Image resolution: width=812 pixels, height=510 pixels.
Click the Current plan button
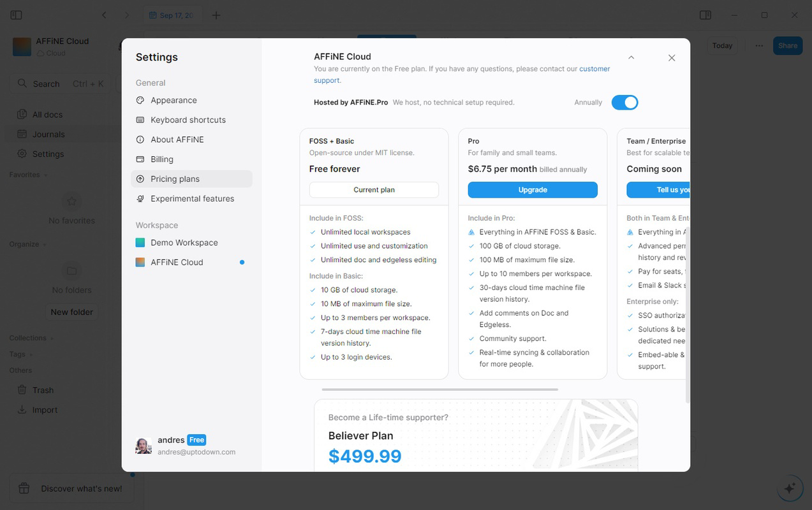374,190
